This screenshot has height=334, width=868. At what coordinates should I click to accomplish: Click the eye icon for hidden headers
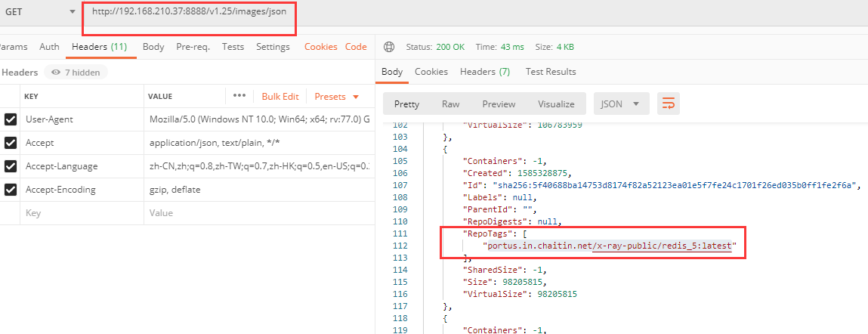point(54,73)
